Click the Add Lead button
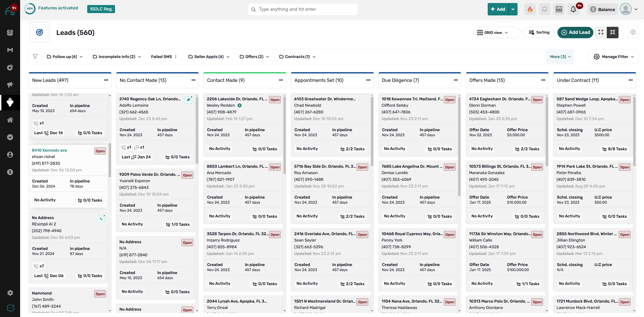The height and width of the screenshot is (317, 644). (576, 32)
